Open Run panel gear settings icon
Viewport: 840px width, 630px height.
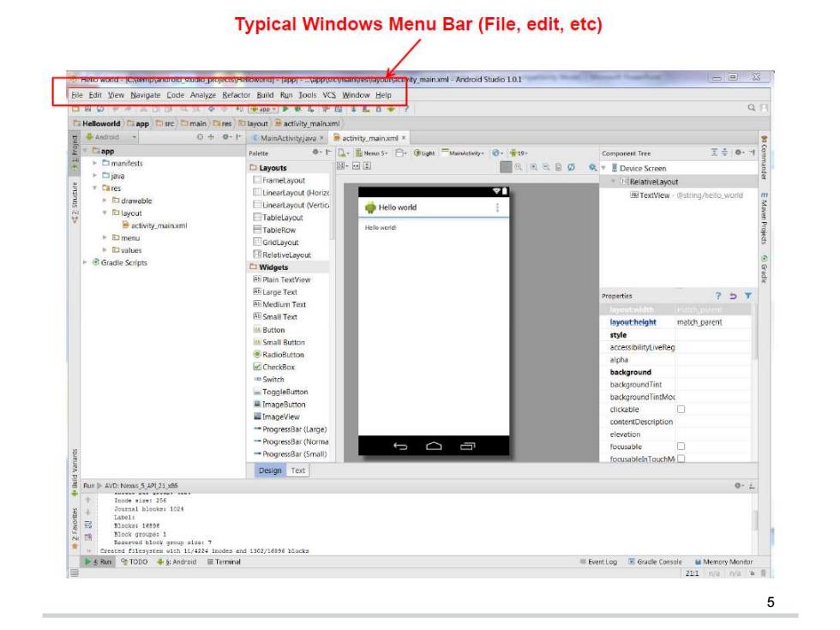pyautogui.click(x=739, y=485)
